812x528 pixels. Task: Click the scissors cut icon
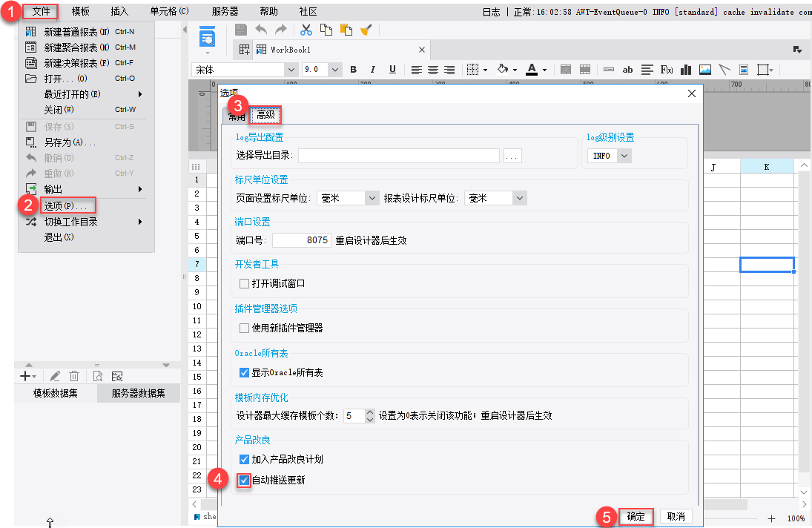[x=306, y=30]
